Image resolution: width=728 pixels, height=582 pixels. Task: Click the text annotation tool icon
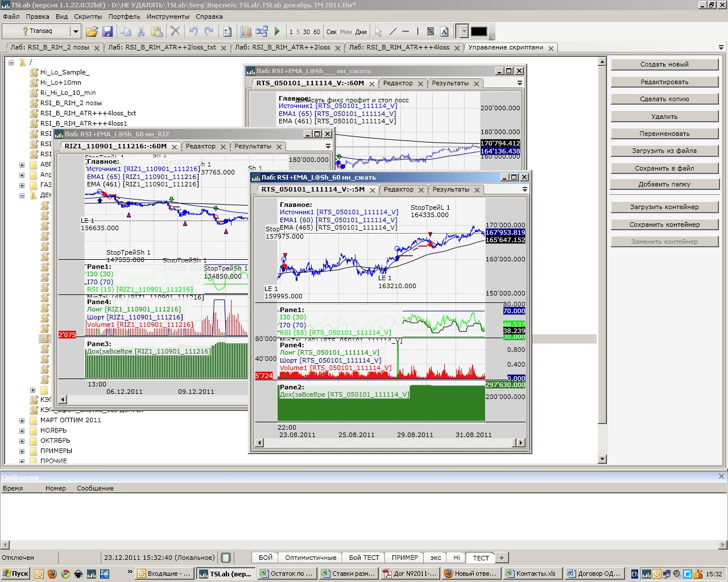(x=445, y=32)
